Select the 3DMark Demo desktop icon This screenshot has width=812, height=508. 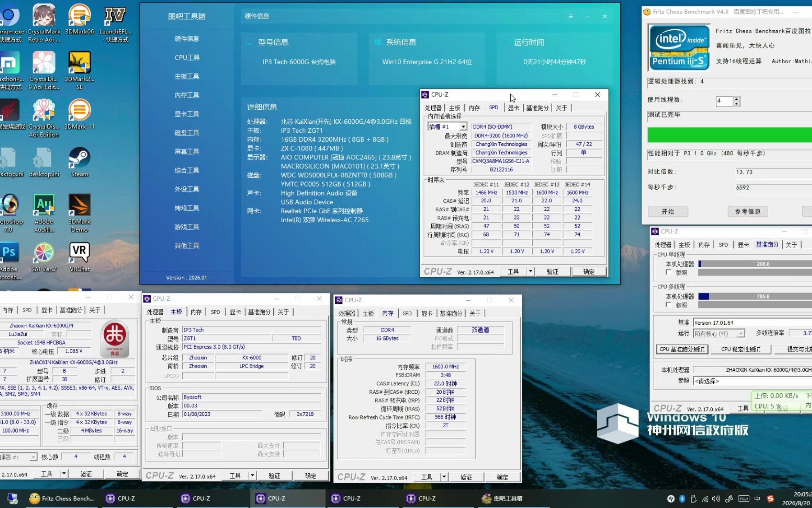pos(79,213)
